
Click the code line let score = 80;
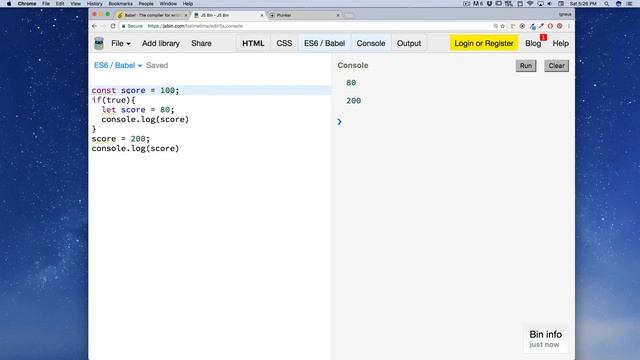pyautogui.click(x=138, y=110)
